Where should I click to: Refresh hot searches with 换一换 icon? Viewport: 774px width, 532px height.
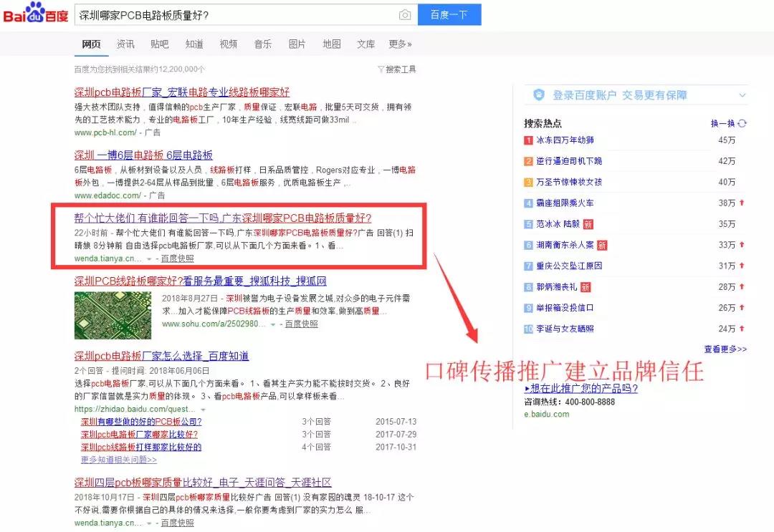coord(742,123)
